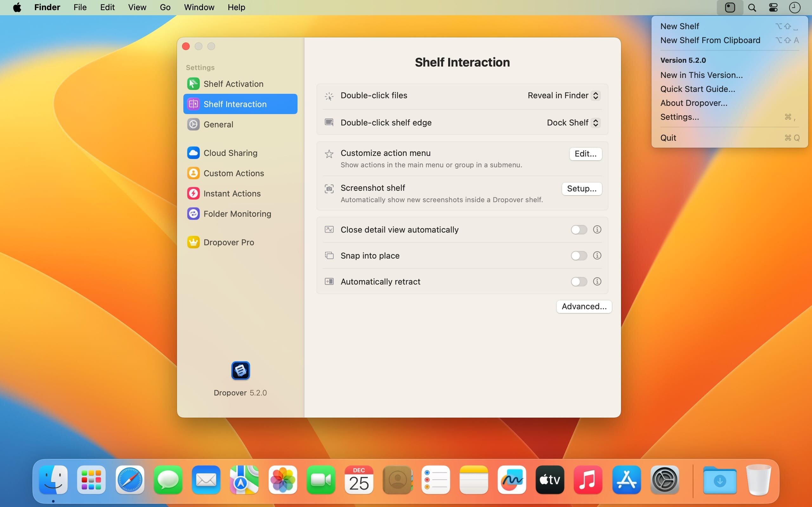Open Double-click files Reveal in Finder dropdown
This screenshot has width=812, height=507.
coord(564,96)
